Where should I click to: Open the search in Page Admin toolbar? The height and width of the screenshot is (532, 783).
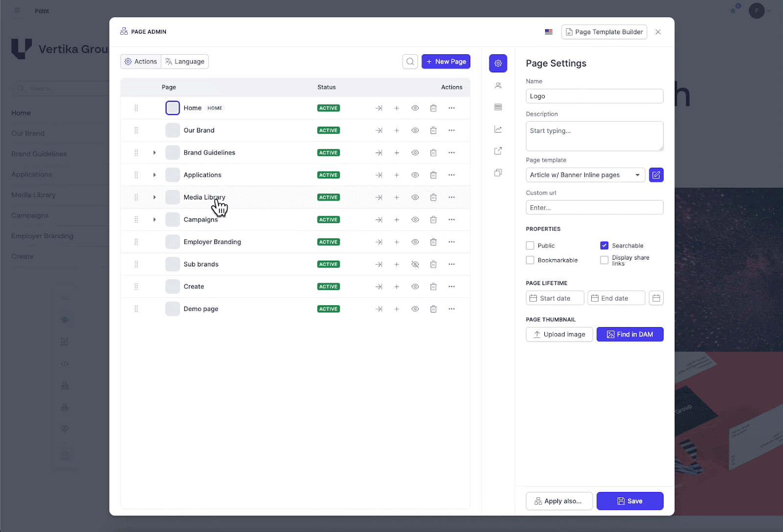(x=410, y=61)
